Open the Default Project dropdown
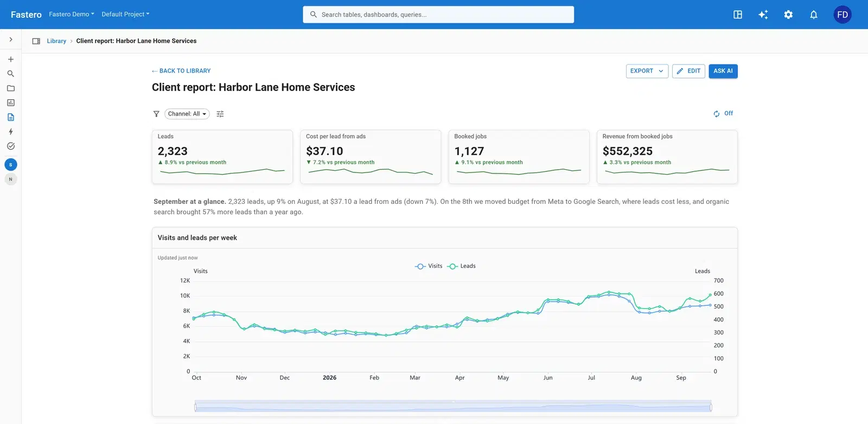This screenshot has width=868, height=424. pyautogui.click(x=125, y=14)
